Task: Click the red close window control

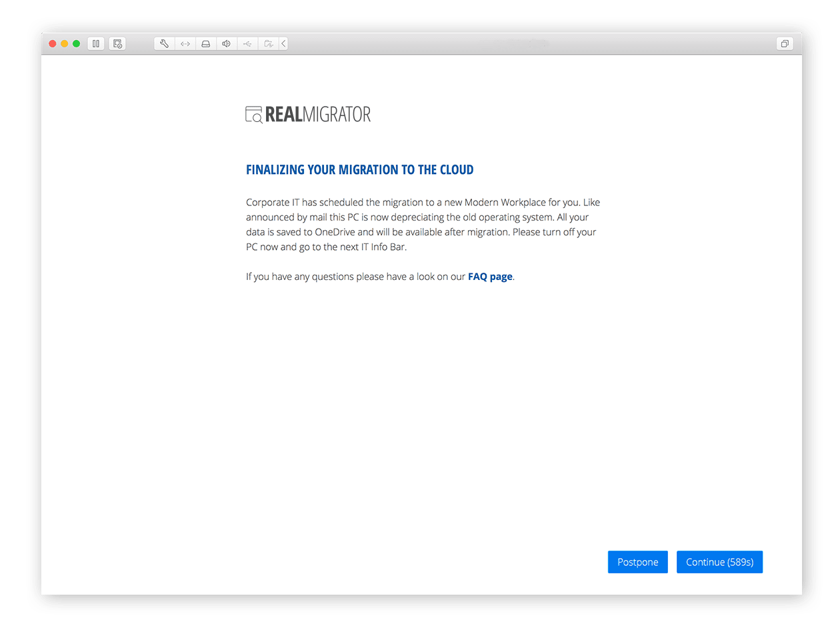Action: (52, 43)
